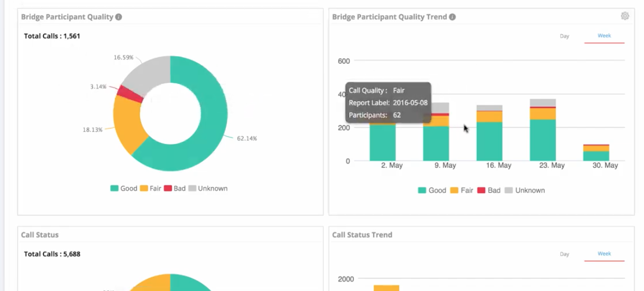
Task: Click the red Bad slice of the donut
Action: (x=130, y=93)
